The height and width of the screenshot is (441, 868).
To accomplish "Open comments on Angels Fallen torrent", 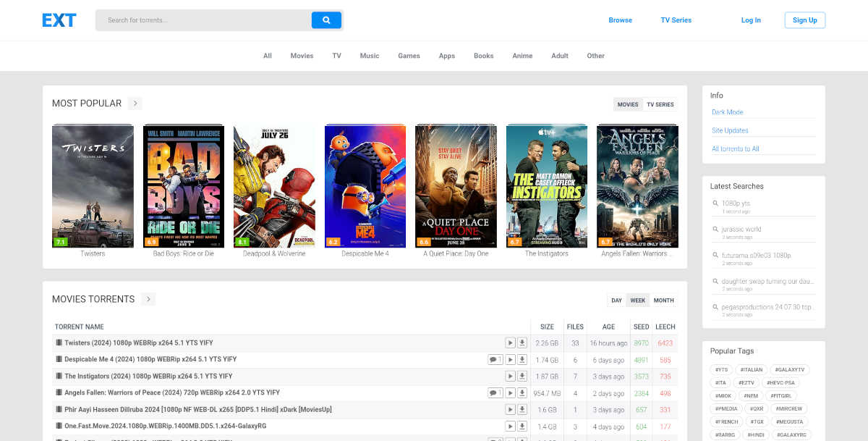I will click(x=495, y=393).
